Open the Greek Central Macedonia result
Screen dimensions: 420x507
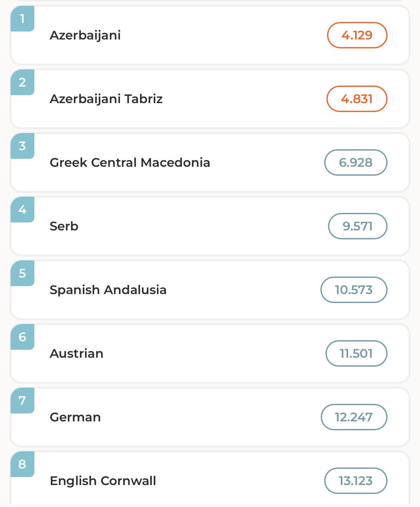point(210,162)
